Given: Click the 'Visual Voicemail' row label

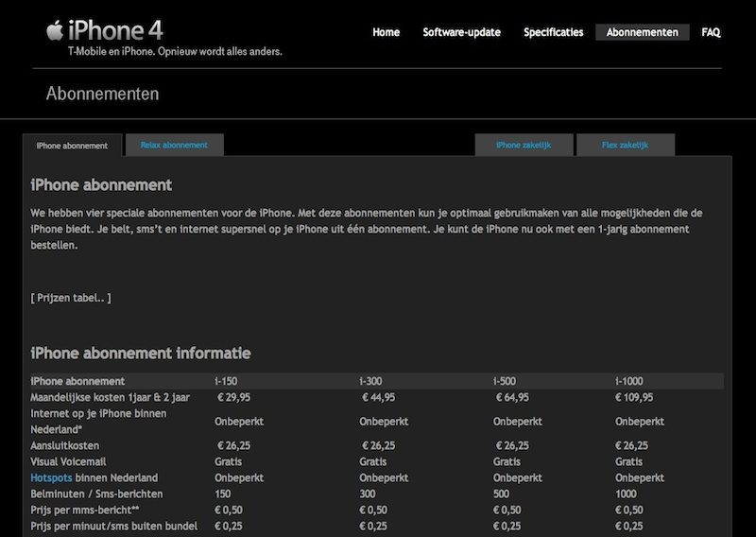Looking at the screenshot, I should pos(68,461).
